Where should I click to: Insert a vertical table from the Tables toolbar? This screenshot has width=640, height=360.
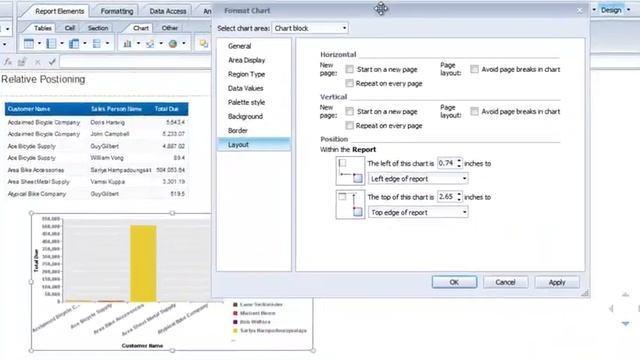click(29, 43)
